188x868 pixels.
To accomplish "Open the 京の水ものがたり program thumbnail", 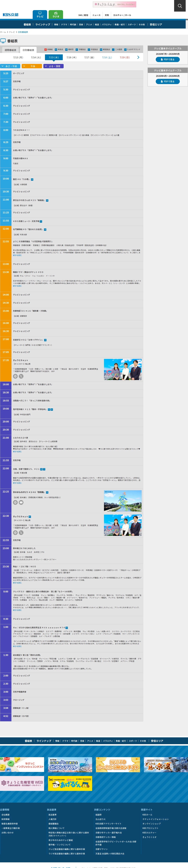I will [x=123, y=501].
